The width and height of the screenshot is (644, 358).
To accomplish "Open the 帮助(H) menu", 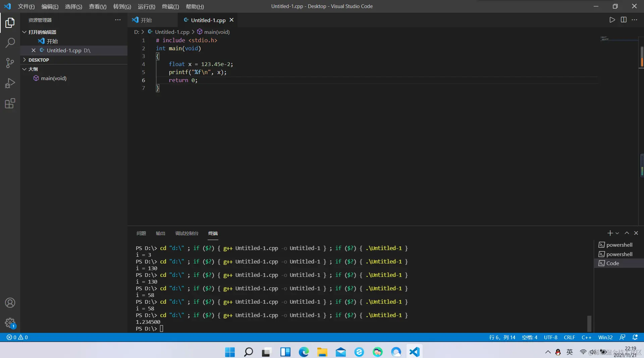I will point(195,6).
